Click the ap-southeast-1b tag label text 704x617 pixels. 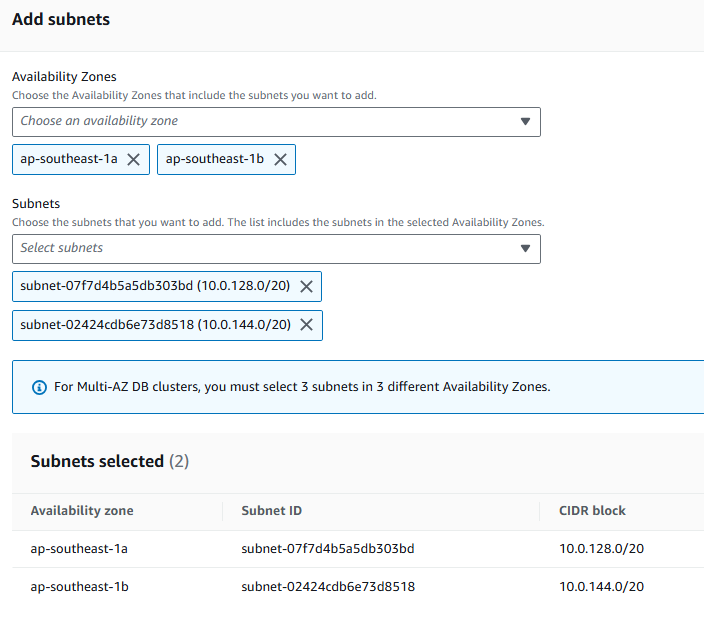click(x=214, y=160)
